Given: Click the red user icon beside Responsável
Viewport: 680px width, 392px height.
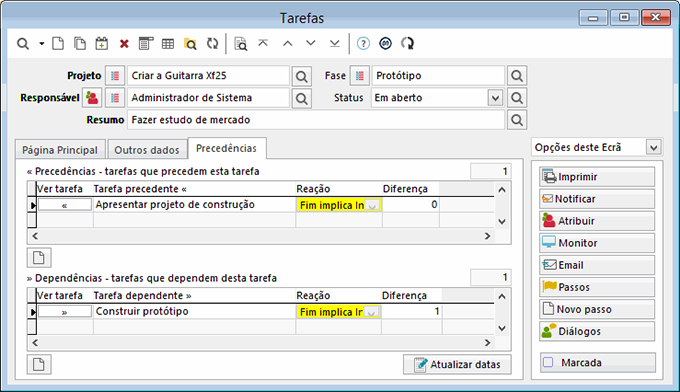Looking at the screenshot, I should pos(92,98).
